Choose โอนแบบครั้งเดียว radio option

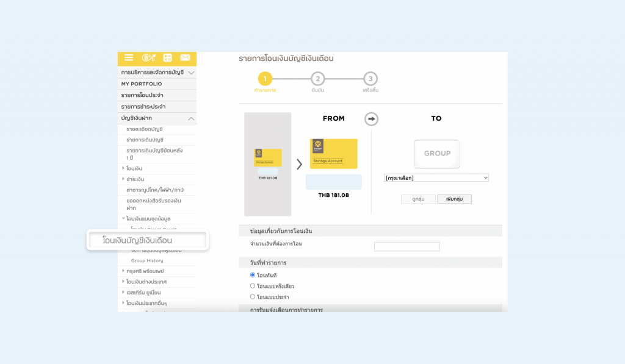point(253,286)
